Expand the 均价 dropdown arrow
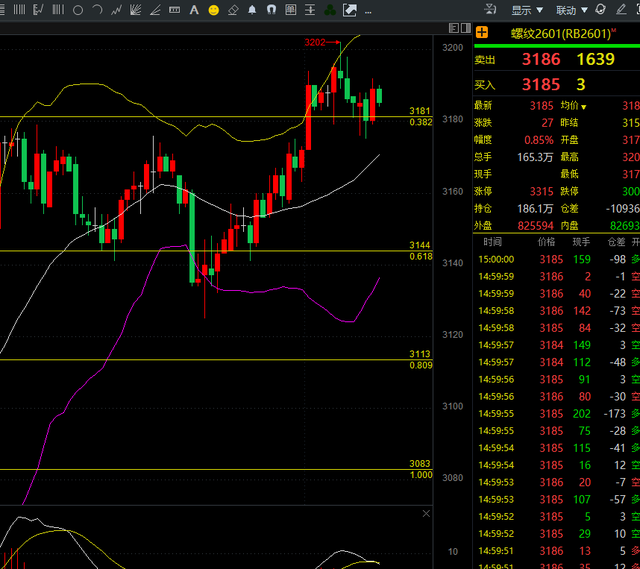The width and height of the screenshot is (640, 569). pyautogui.click(x=584, y=107)
